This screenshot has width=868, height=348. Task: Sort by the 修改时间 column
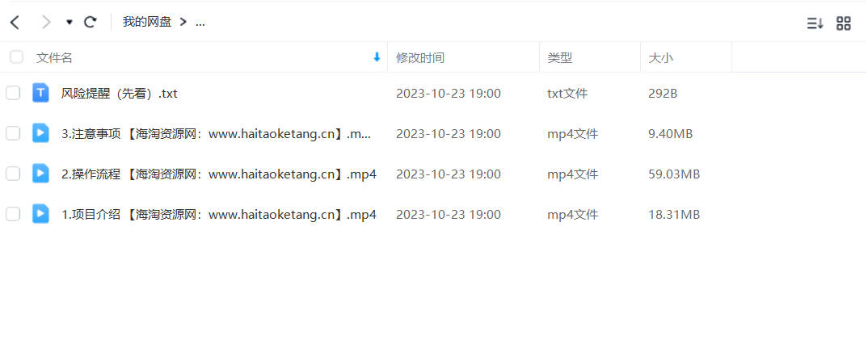click(x=420, y=57)
